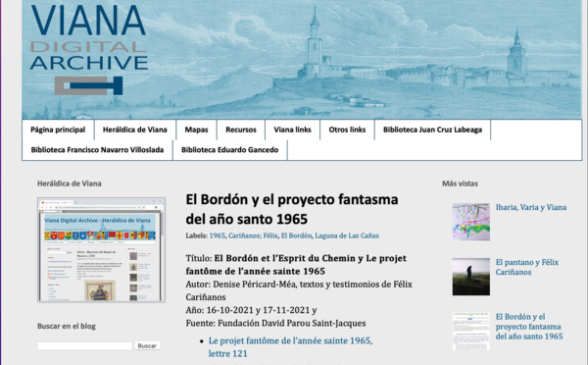Select the Biblioteca Eduardo Gancedo tab
The image size is (588, 365).
[230, 150]
